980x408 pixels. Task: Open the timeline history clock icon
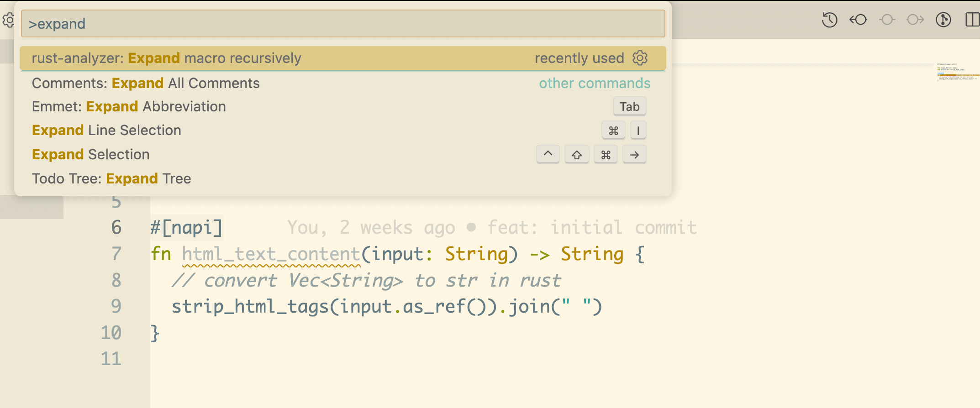(829, 20)
